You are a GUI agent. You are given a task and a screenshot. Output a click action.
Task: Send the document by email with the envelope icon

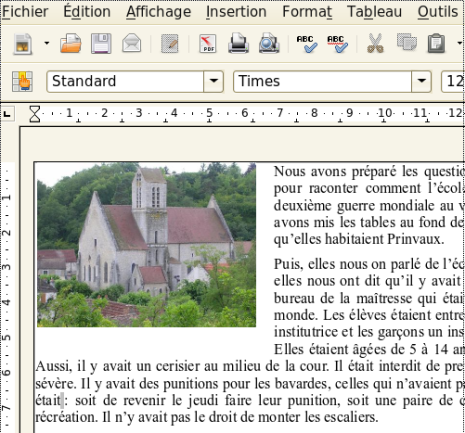(x=132, y=44)
